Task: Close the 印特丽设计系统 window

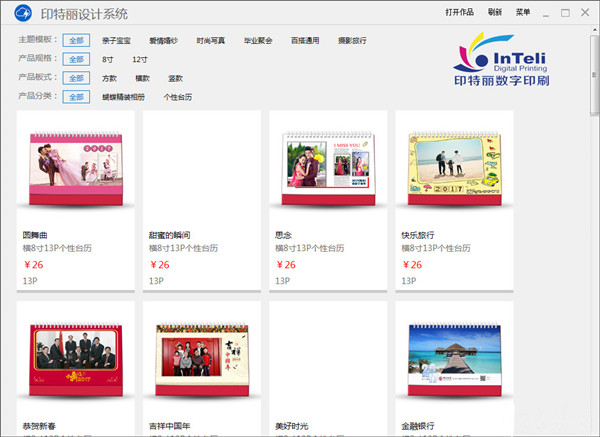Action: (x=585, y=13)
